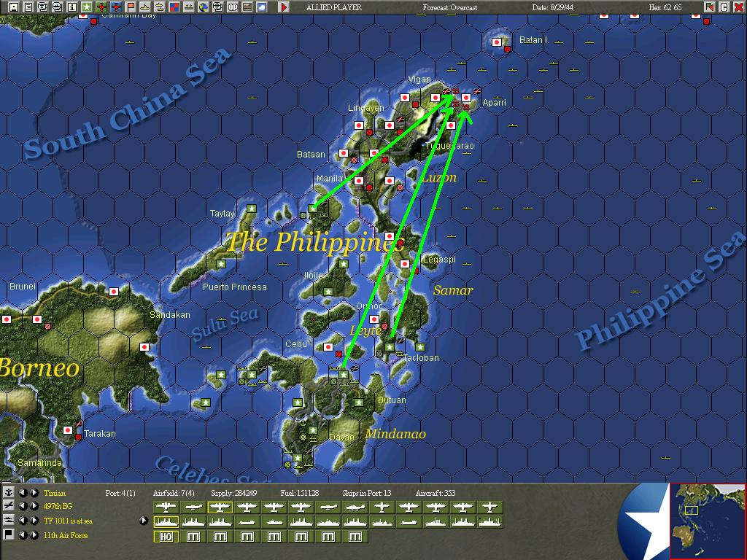Select the last ship icon in ship row
This screenshot has height=560, width=747.
(489, 522)
